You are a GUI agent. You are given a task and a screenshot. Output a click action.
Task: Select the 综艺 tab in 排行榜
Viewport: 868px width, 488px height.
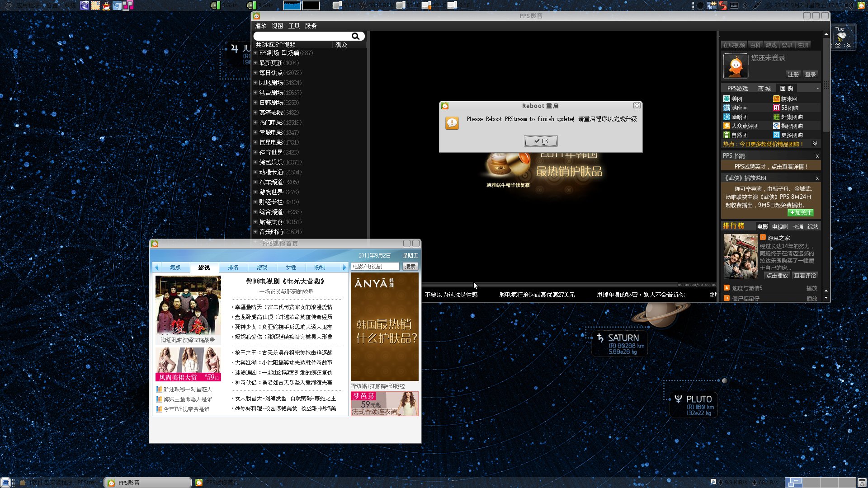tap(812, 227)
